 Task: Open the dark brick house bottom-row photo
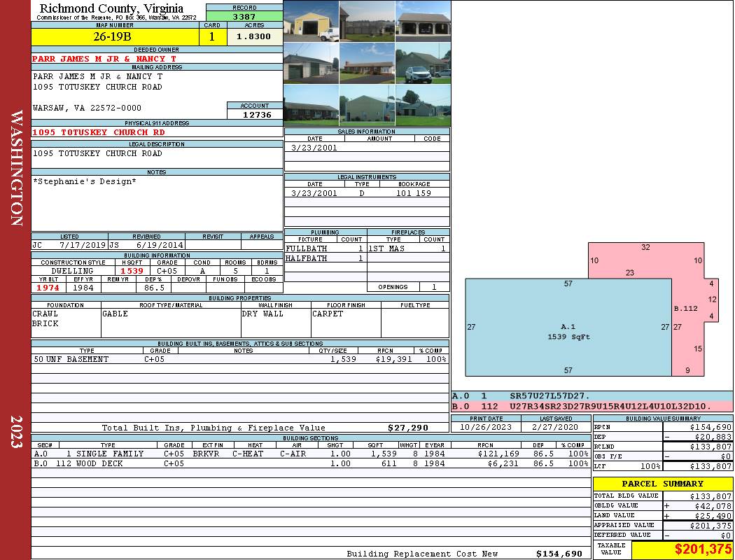(x=311, y=105)
